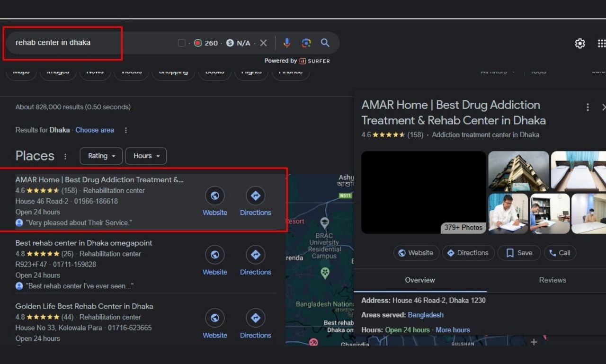Click address 'House No 33, Kolowala Para'

coord(60,328)
